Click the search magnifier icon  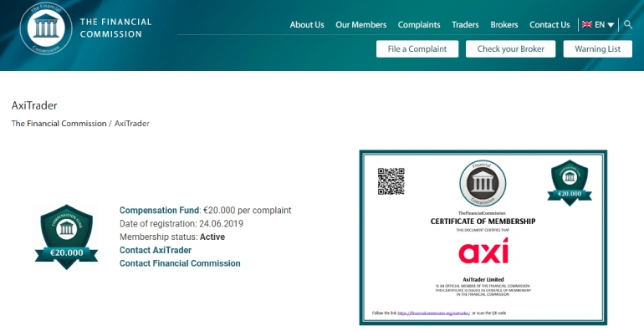[628, 24]
